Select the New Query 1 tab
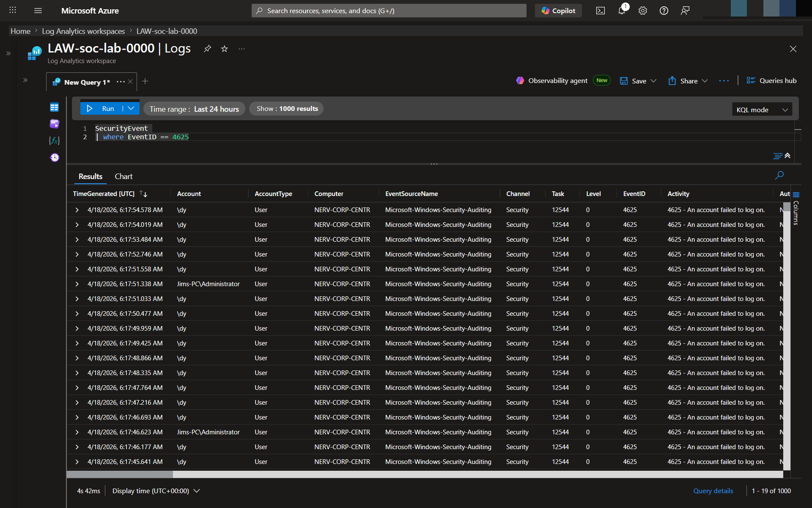The height and width of the screenshot is (508, 812). coord(87,82)
